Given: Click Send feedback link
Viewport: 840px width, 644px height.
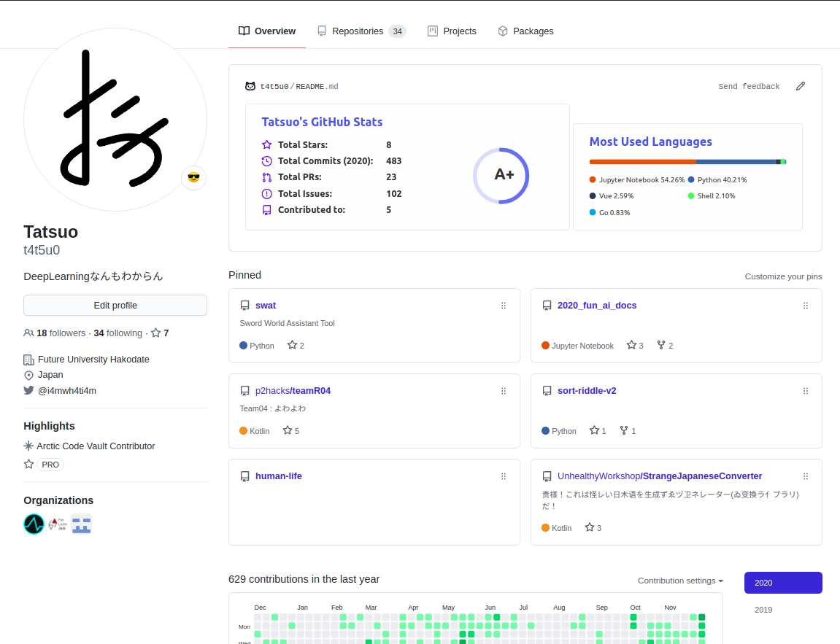Looking at the screenshot, I should pos(749,86).
